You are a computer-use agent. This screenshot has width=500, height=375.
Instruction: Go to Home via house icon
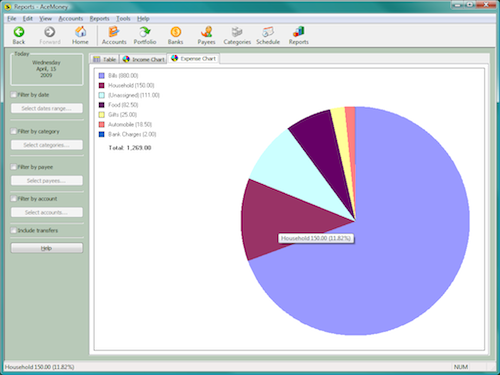(80, 32)
